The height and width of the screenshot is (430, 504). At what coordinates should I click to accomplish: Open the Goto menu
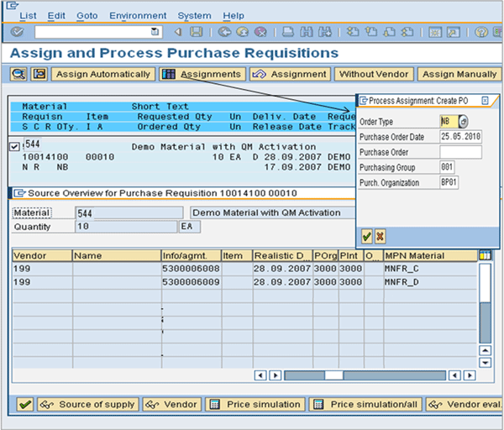[87, 16]
